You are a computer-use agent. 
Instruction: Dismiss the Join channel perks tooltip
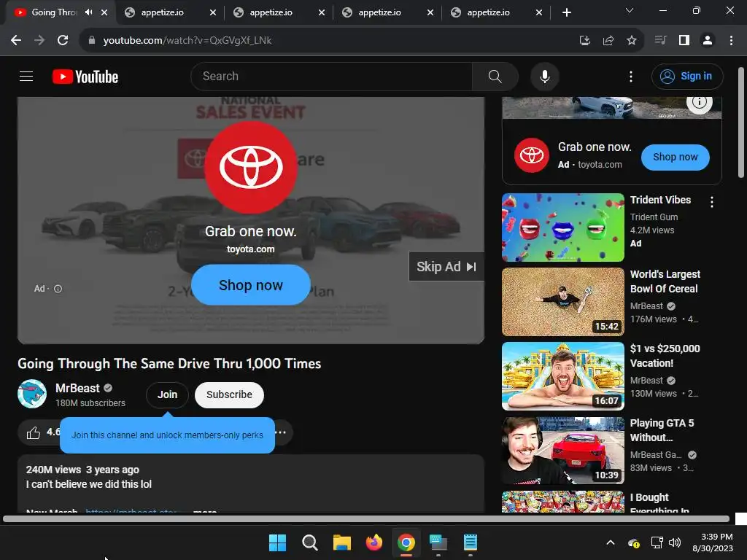tap(167, 435)
